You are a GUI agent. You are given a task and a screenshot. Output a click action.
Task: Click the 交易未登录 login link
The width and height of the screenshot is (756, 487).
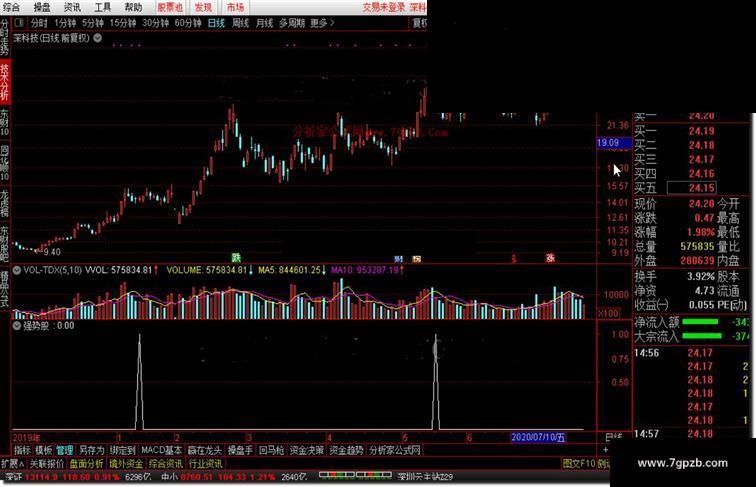(x=384, y=7)
